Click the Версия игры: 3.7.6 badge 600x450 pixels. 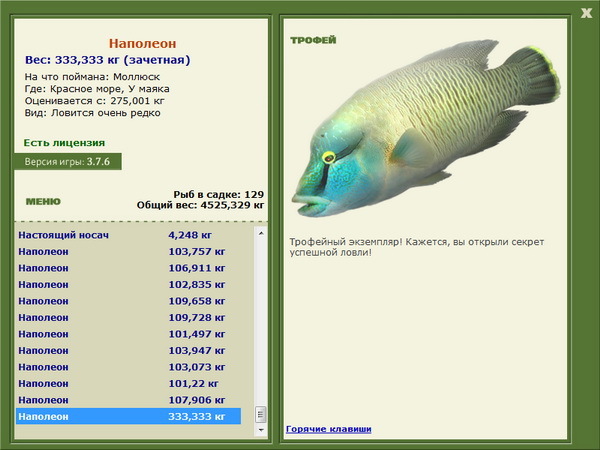pyautogui.click(x=68, y=161)
